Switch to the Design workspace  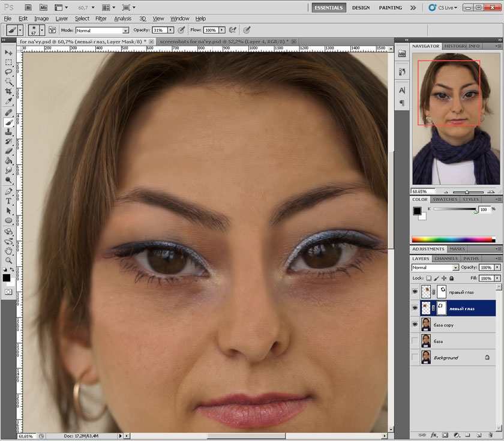tap(361, 8)
